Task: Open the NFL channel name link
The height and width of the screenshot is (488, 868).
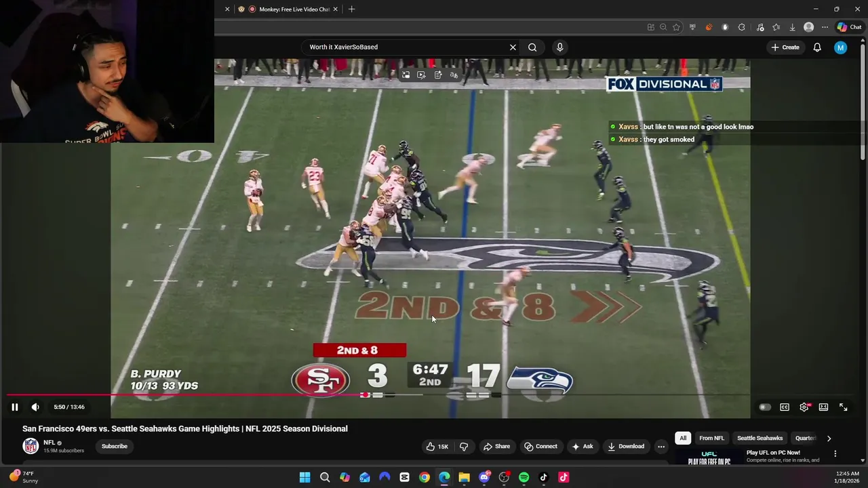Action: [49, 443]
